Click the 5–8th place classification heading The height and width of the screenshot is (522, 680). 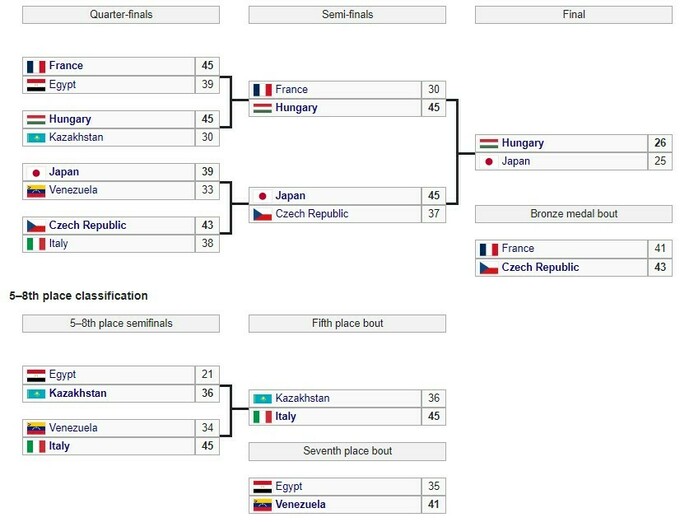click(78, 296)
